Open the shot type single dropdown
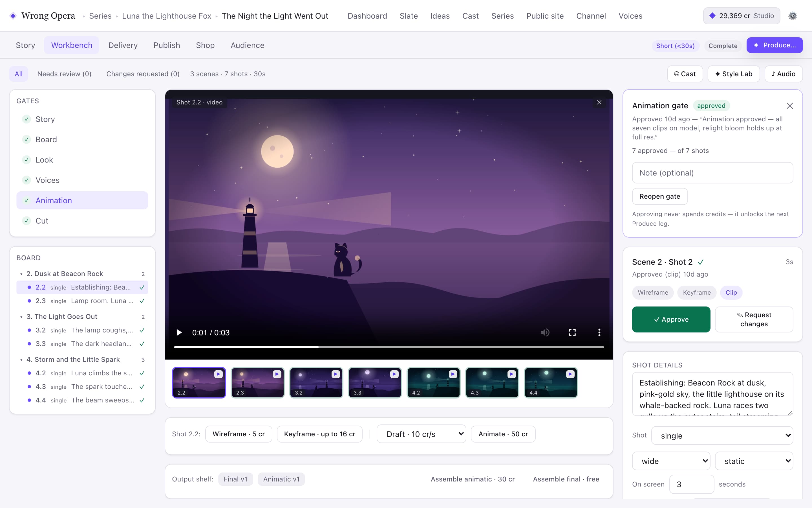This screenshot has width=812, height=508. click(722, 435)
